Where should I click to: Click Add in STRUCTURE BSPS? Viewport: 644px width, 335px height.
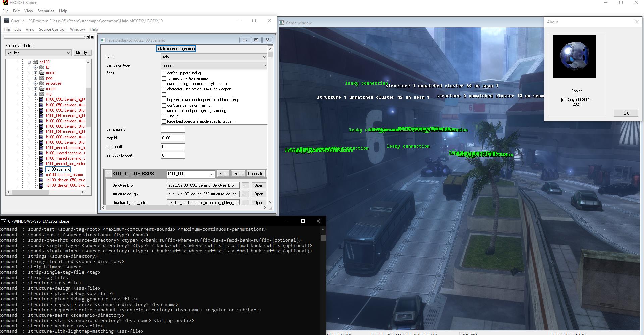pyautogui.click(x=223, y=174)
